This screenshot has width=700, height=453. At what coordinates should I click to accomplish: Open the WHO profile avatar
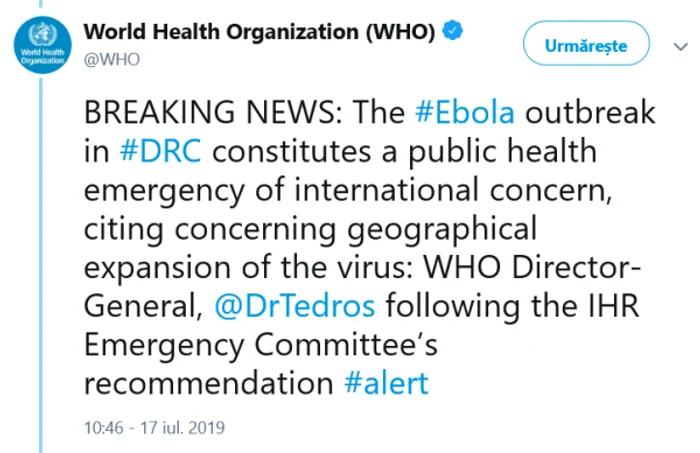[x=42, y=45]
